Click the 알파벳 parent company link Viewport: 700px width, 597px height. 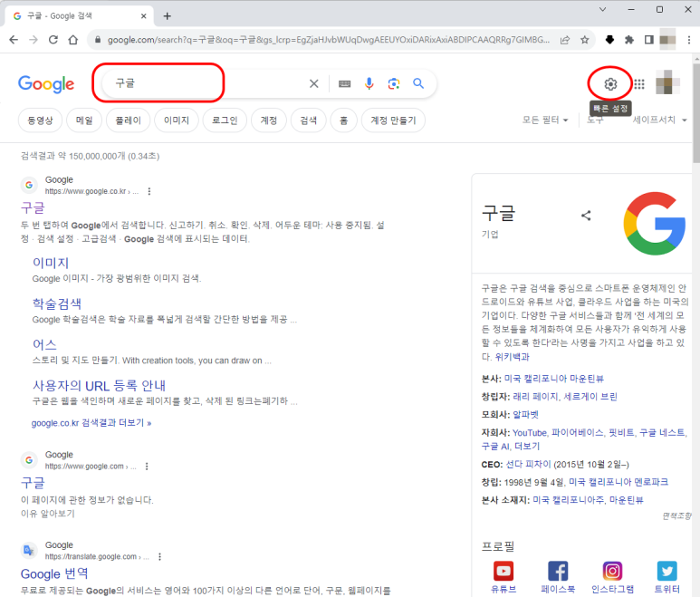point(525,414)
